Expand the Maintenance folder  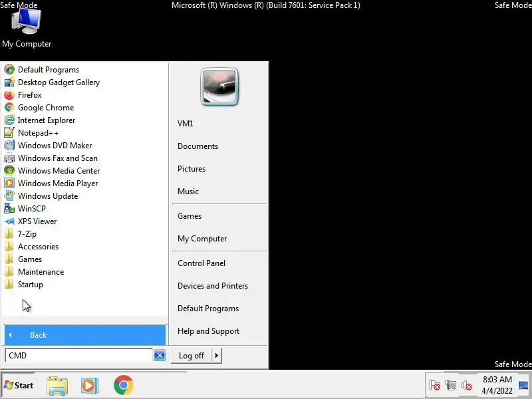click(34, 272)
